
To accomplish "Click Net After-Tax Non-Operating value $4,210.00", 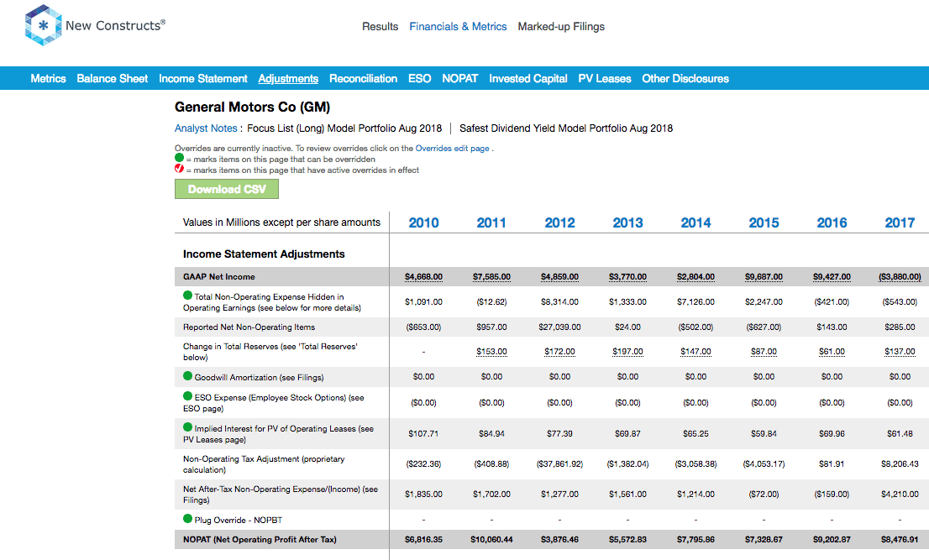I will tap(900, 495).
